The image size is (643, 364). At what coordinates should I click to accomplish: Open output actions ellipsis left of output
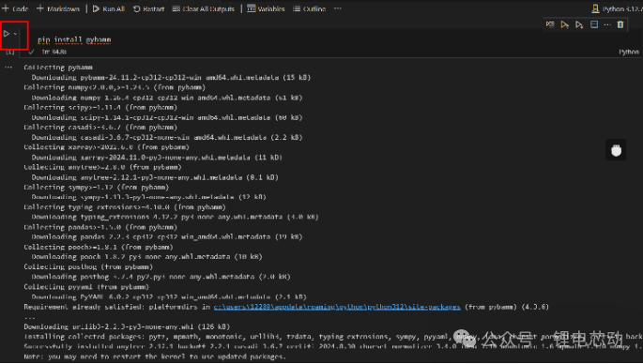point(8,68)
